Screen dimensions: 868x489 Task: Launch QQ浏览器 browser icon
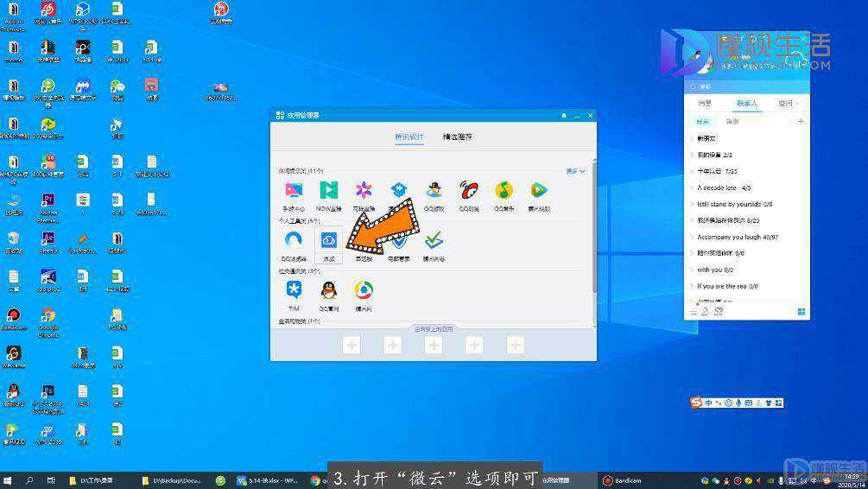pos(294,240)
